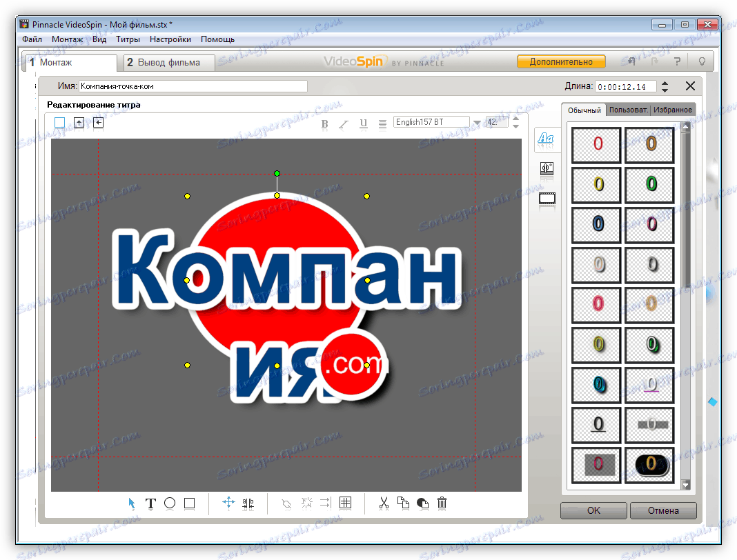
Task: Switch to the 1 Монтаж tab
Action: tap(70, 63)
